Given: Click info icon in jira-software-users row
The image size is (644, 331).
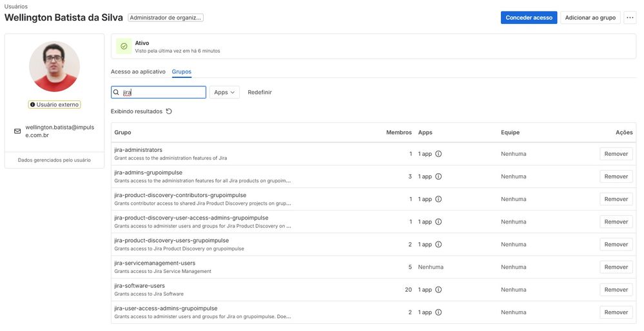Looking at the screenshot, I should click(x=438, y=290).
